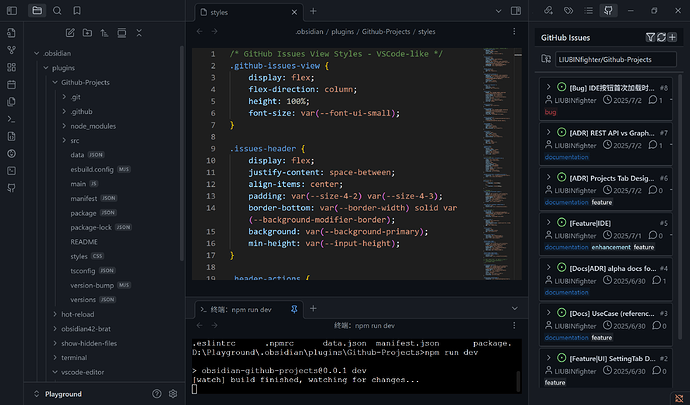The height and width of the screenshot is (405, 690).
Task: Expand the hot-reload folder
Action: [x=55, y=314]
